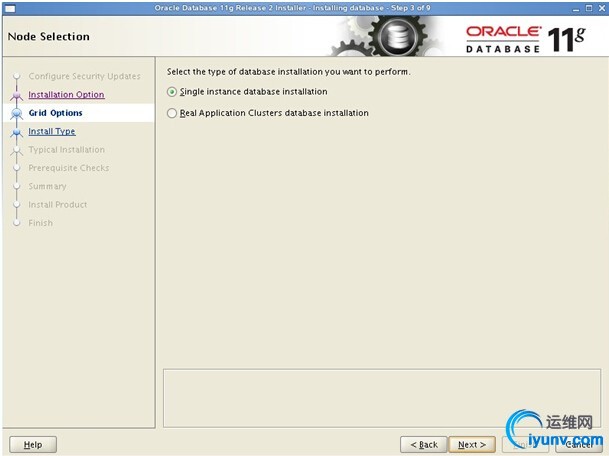Select Single instance database installation radio button
The width and height of the screenshot is (609, 456).
click(x=172, y=92)
